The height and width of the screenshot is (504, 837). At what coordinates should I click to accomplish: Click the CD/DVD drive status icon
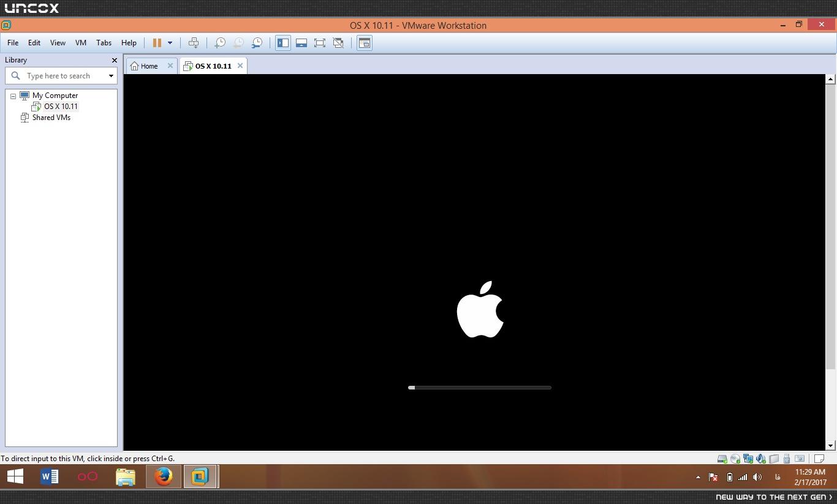point(735,459)
